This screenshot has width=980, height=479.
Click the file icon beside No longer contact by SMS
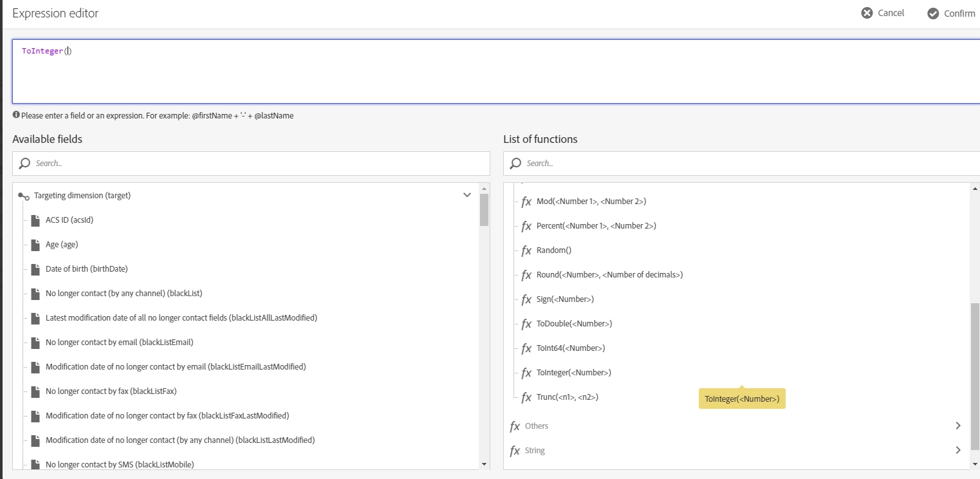click(x=35, y=464)
